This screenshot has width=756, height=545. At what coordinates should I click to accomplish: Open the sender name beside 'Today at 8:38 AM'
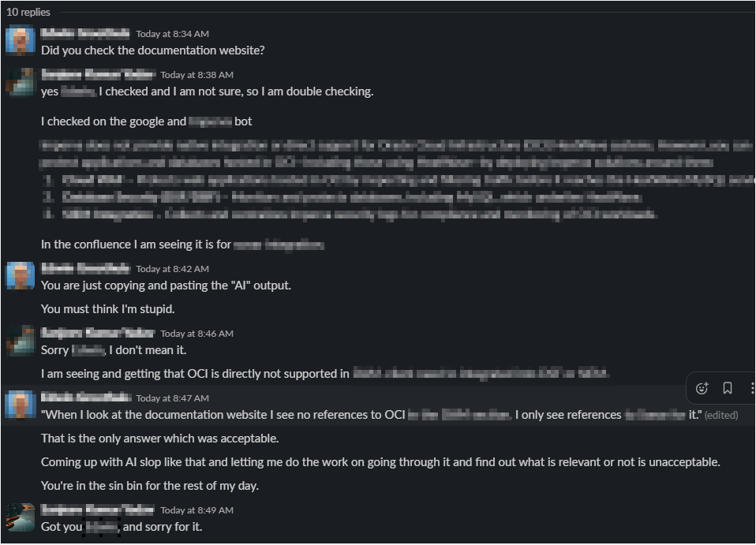[98, 74]
